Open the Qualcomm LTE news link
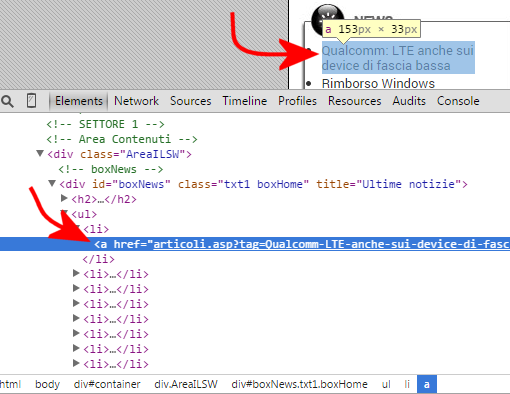The height and width of the screenshot is (394, 510). coord(398,58)
